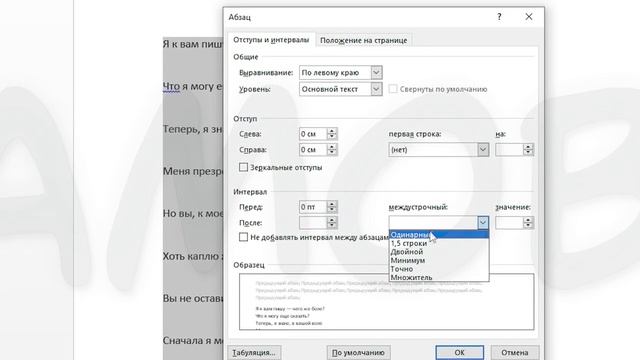This screenshot has width=640, height=360.
Task: Choose 1,5 строки line spacing option
Action: [x=439, y=243]
